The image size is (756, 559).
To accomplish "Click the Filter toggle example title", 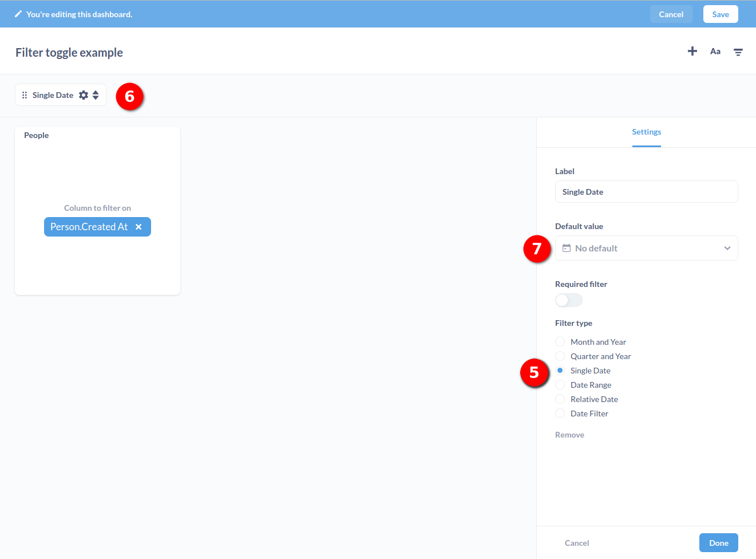I will (x=69, y=53).
